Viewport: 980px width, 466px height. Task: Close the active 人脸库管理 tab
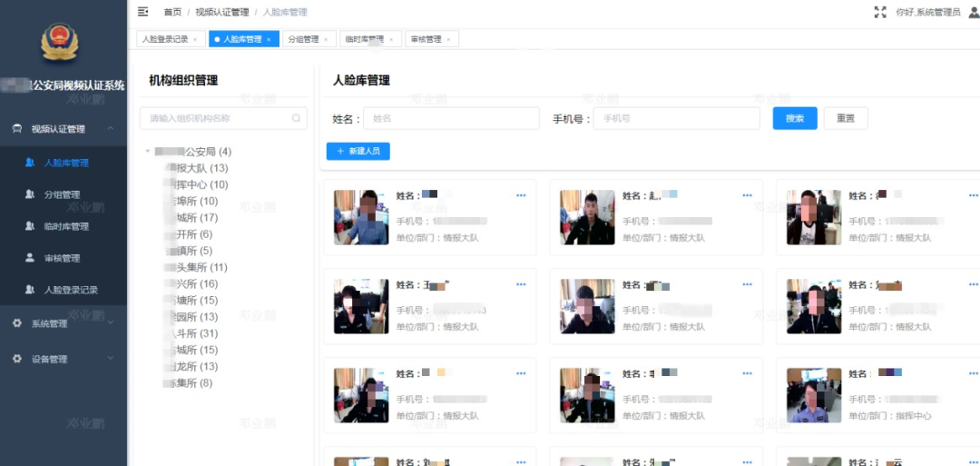click(x=269, y=39)
